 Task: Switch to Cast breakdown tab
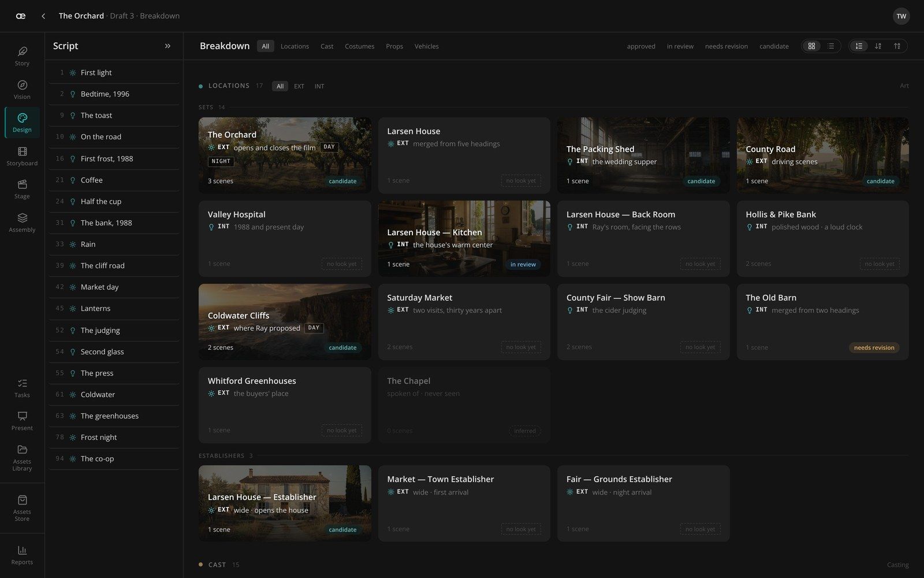(327, 46)
